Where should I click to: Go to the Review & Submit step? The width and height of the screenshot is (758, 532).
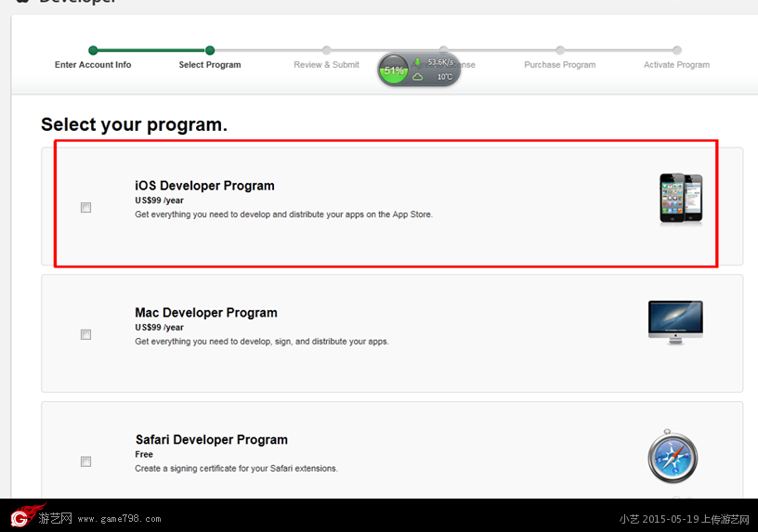[x=326, y=65]
